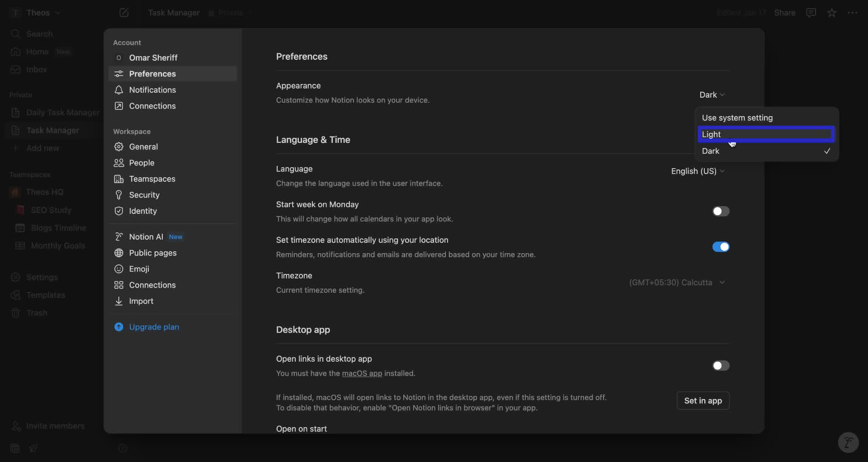The height and width of the screenshot is (462, 868).
Task: Enable Start week on Monday
Action: [721, 211]
